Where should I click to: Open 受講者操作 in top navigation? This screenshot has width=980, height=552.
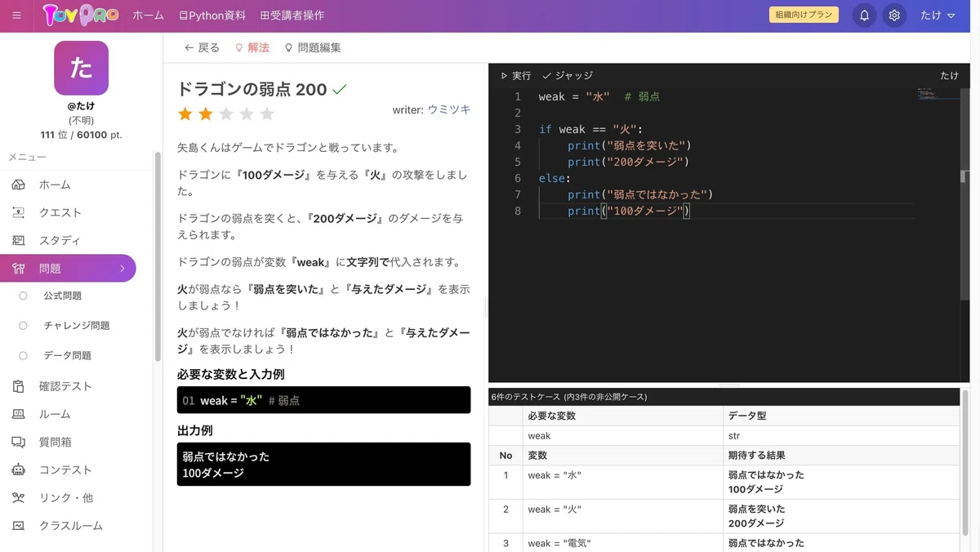292,16
